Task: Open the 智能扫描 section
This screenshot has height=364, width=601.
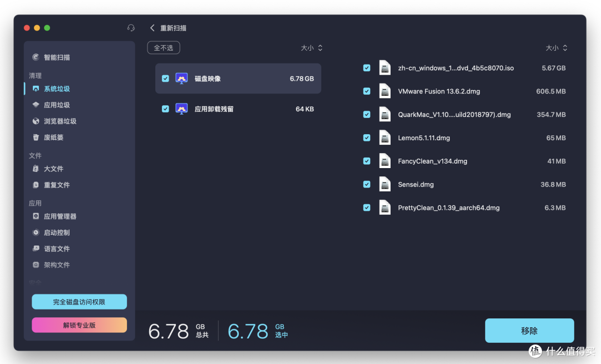Action: [x=57, y=57]
